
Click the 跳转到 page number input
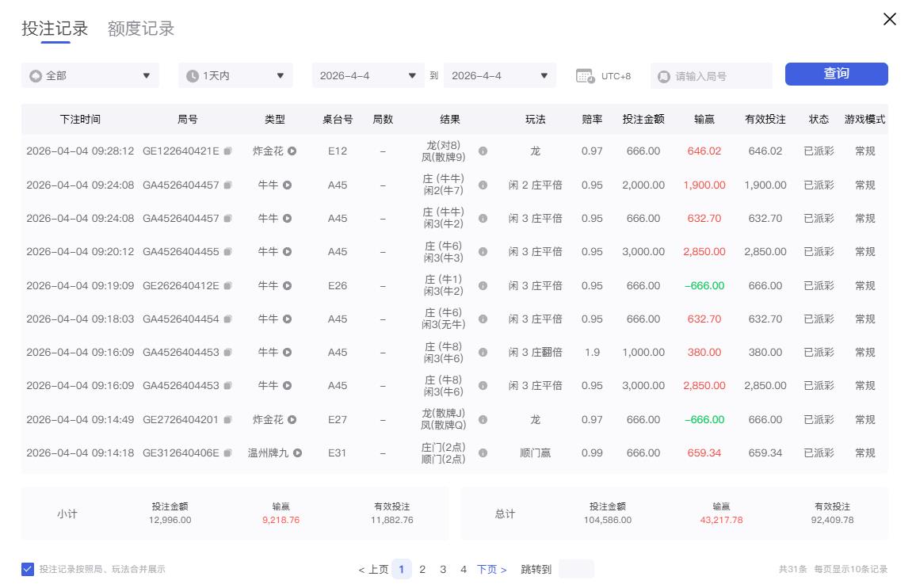click(x=578, y=569)
